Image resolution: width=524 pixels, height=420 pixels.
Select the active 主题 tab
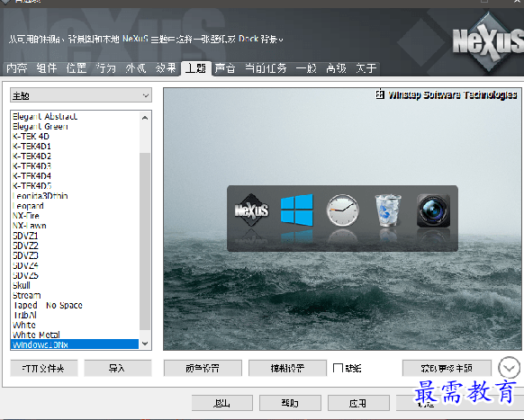click(x=196, y=68)
